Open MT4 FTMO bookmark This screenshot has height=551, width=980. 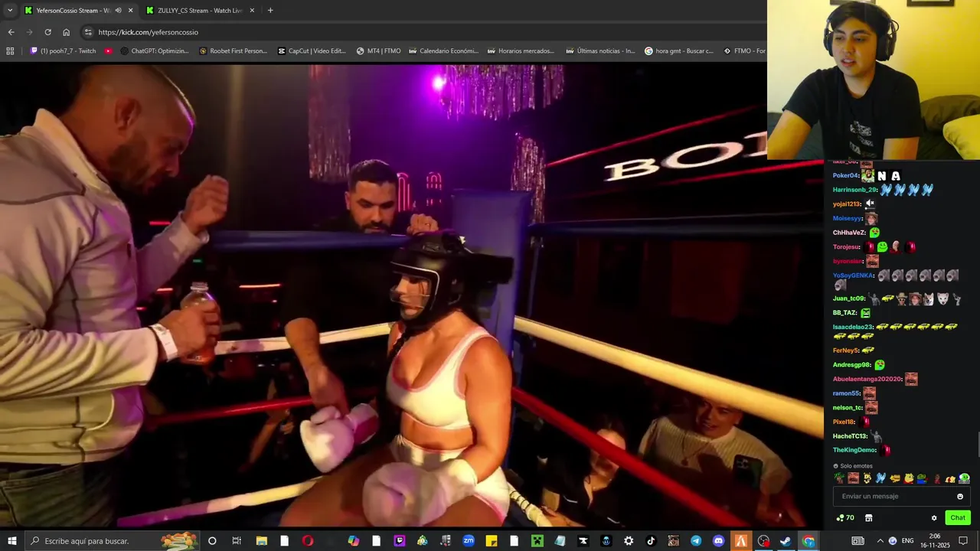[x=378, y=51]
